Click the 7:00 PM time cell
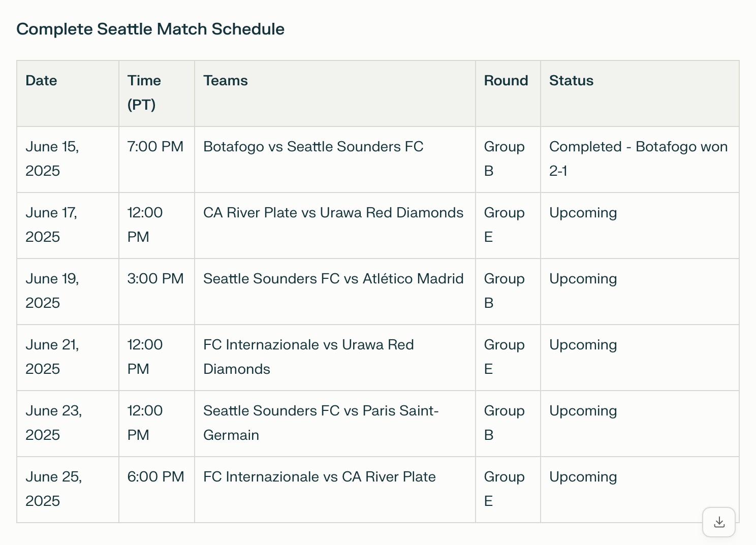 click(155, 147)
